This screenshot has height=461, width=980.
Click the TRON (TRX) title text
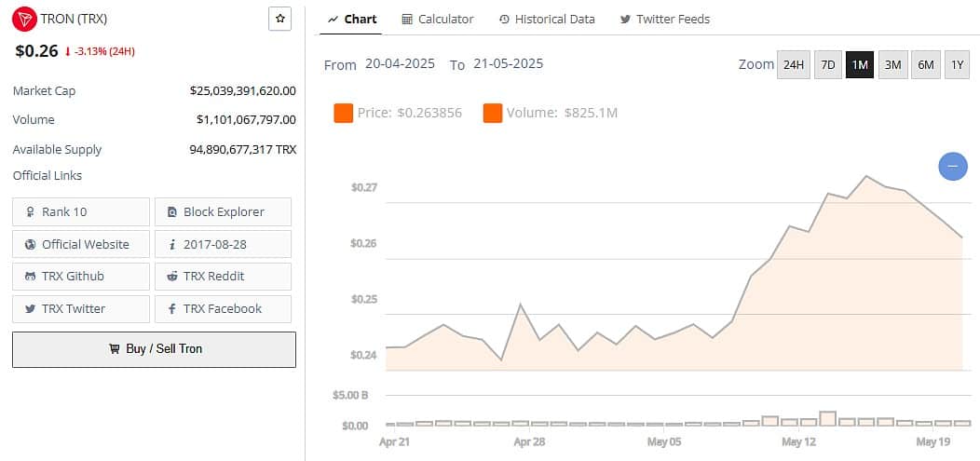click(74, 19)
